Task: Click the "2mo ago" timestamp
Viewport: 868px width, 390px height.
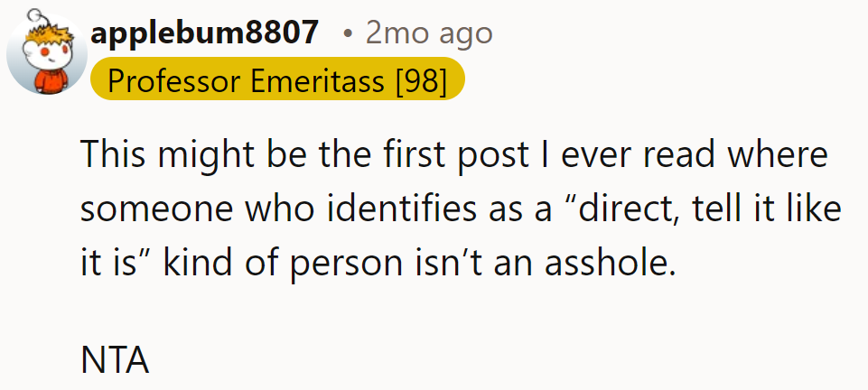Action: pos(428,33)
